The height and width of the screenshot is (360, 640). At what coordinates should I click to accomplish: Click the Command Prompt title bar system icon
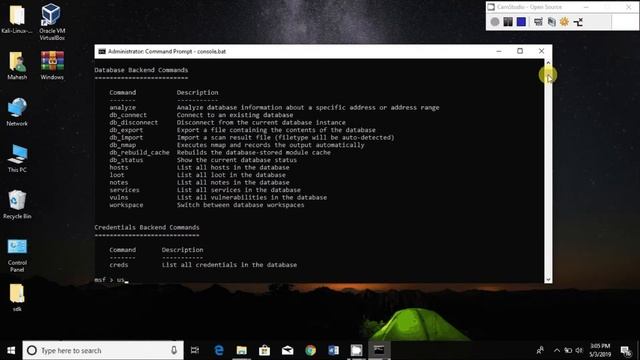coord(102,51)
